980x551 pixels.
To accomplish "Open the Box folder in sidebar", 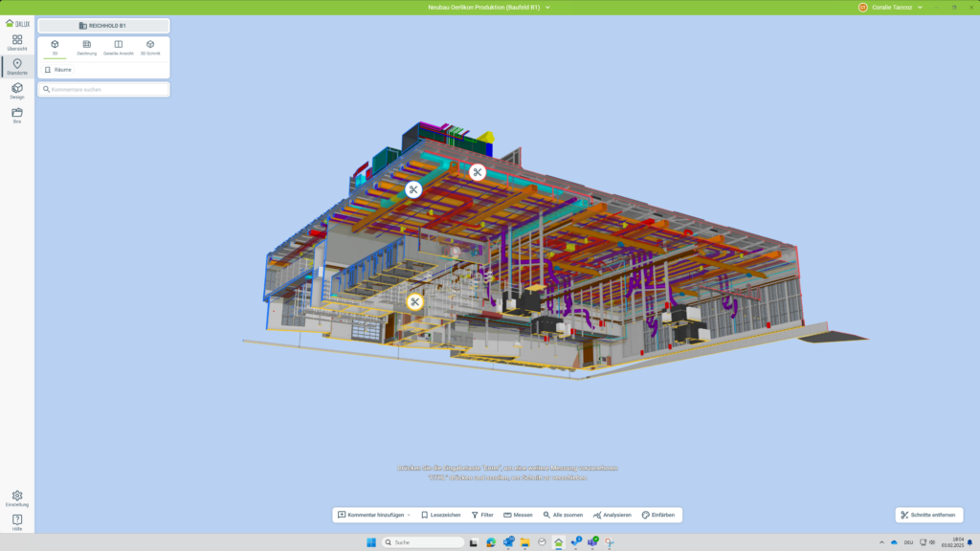I will tap(17, 115).
